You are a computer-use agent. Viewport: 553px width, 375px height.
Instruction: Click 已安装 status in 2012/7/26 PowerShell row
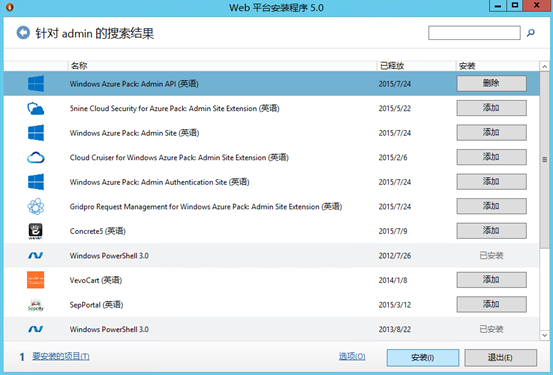pos(491,255)
